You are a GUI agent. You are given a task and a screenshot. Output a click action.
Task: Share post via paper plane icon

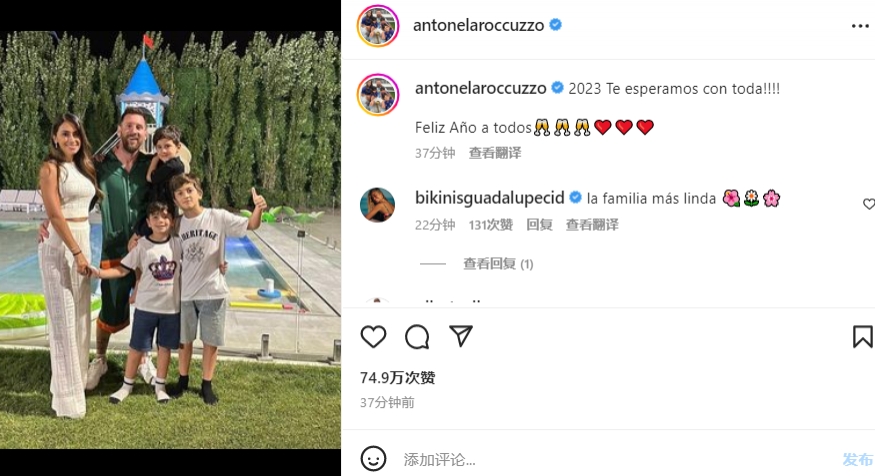click(x=461, y=336)
